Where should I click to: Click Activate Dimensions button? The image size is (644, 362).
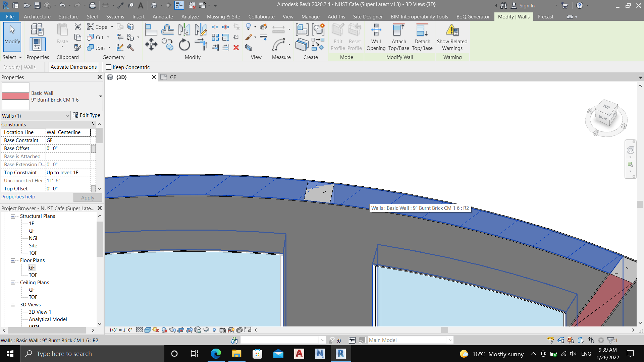73,67
